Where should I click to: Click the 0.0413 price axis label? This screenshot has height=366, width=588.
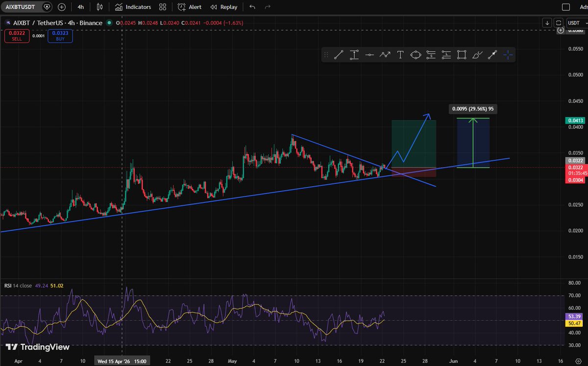[x=575, y=120]
